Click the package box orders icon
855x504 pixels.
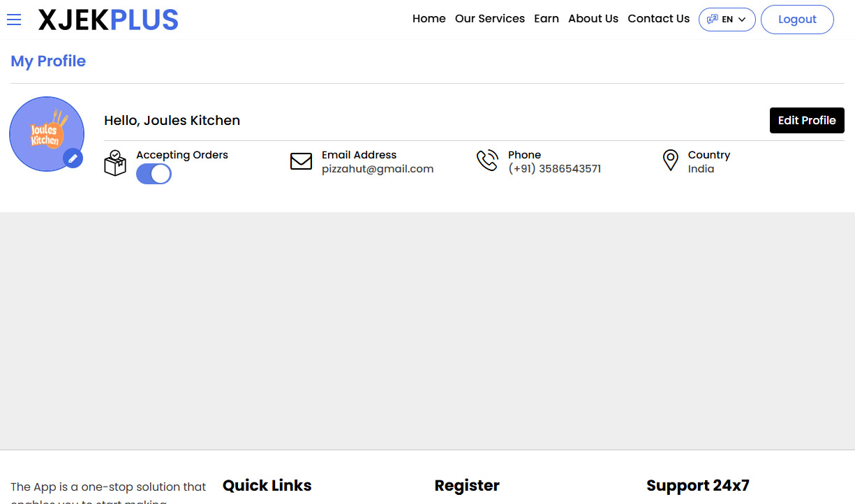point(115,163)
